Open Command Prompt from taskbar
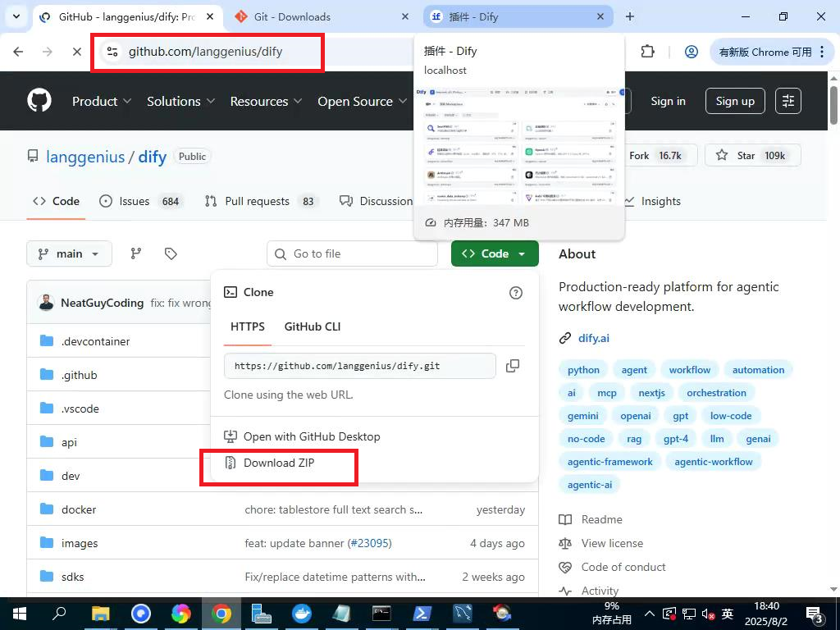Viewport: 840px width, 630px height. pos(381,614)
